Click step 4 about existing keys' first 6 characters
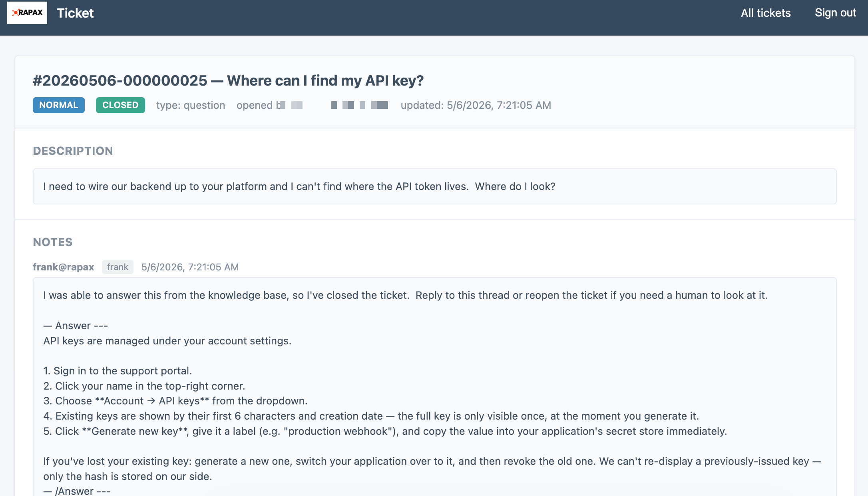The width and height of the screenshot is (868, 496). [371, 416]
